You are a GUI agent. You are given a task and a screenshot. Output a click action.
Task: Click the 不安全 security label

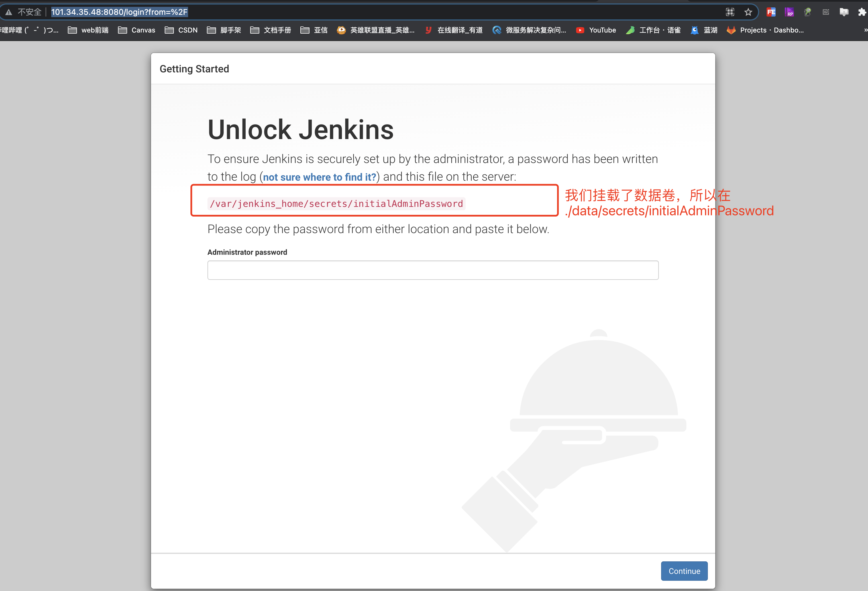30,12
